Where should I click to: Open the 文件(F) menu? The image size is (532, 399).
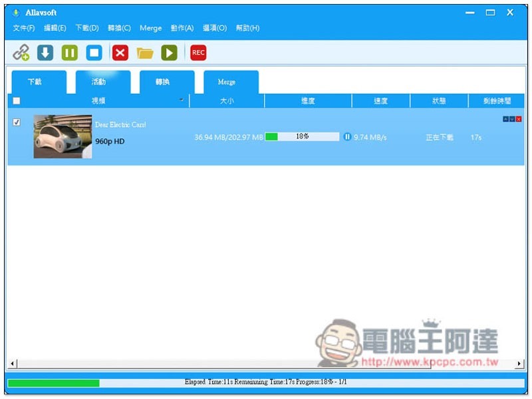(24, 28)
